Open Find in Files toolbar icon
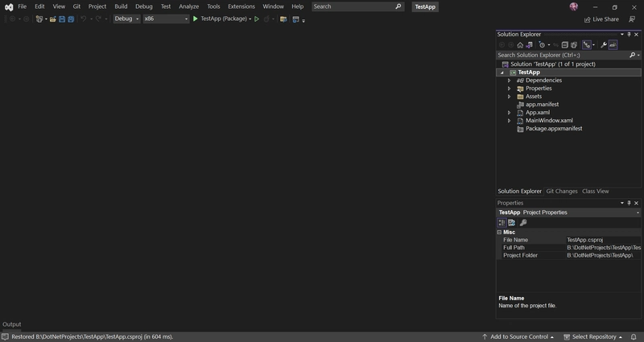This screenshot has height=342, width=644. pos(283,19)
